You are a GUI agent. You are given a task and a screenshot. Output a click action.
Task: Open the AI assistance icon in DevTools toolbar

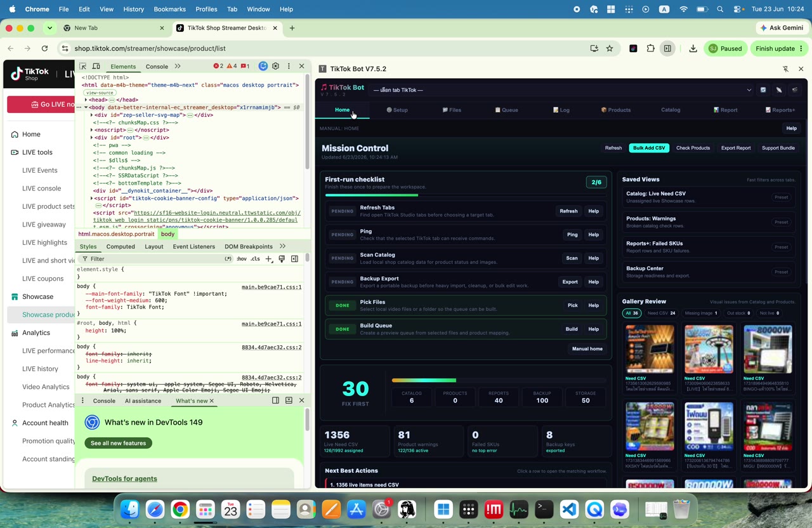263,66
